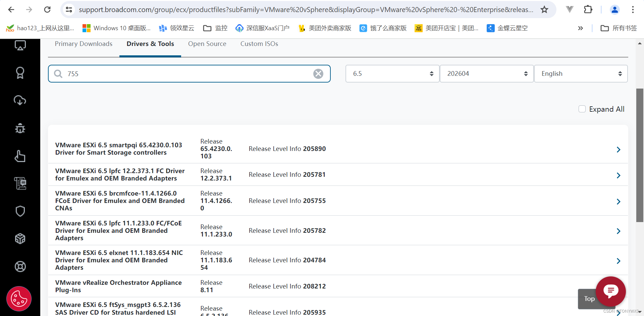Open the documents sidebar icon
This screenshot has width=644, height=316.
(20, 183)
